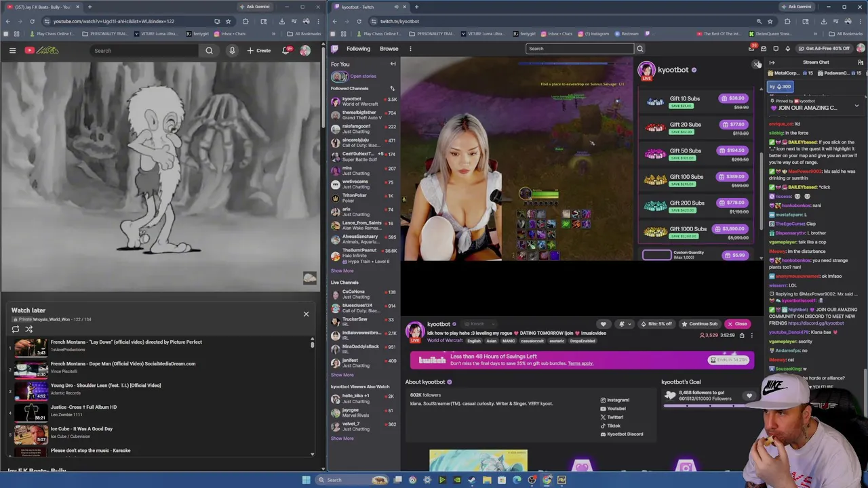Screen dimensions: 868x488
Task: Open therealbigfather channel in sidebar
Action: [364, 115]
